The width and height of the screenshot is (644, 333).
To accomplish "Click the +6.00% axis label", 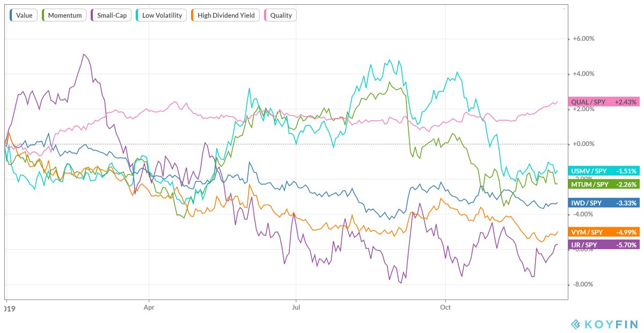I will coord(583,39).
